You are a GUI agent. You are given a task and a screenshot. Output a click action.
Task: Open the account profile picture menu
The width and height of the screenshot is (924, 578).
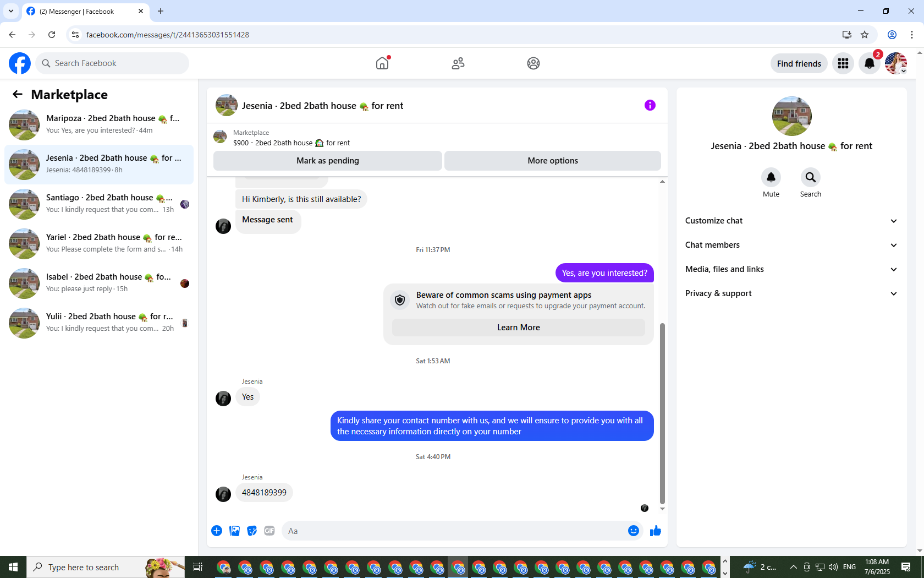[896, 63]
